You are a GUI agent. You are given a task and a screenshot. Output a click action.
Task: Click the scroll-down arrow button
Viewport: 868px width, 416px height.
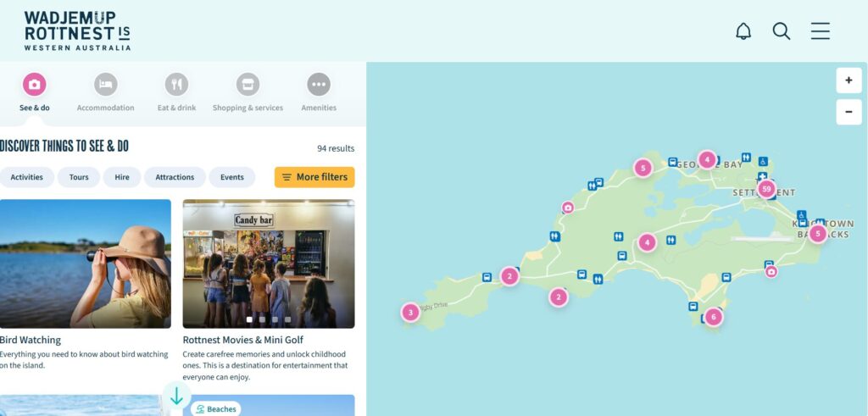pos(176,396)
